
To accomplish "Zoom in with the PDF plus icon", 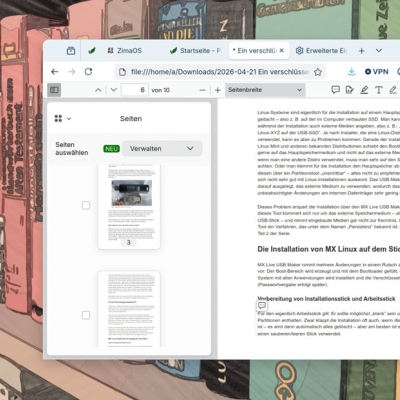I will (218, 90).
